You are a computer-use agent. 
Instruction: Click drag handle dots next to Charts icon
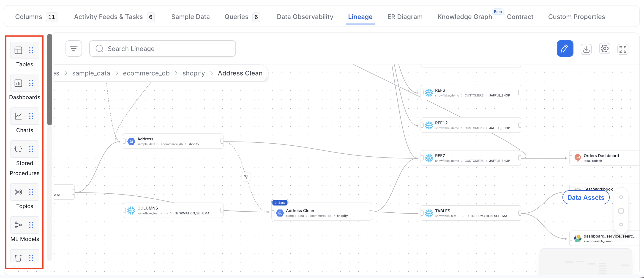tap(31, 116)
